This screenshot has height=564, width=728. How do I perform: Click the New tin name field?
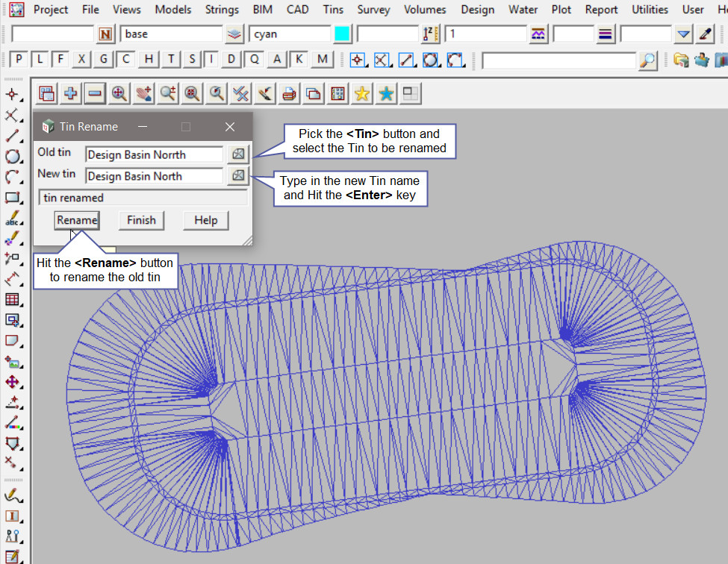(x=154, y=176)
